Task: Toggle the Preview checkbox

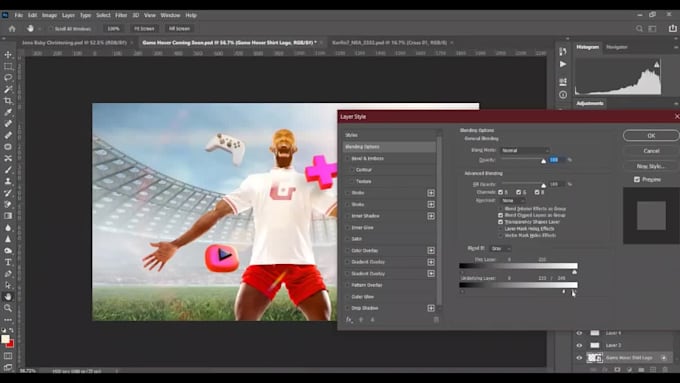Action: pos(637,179)
